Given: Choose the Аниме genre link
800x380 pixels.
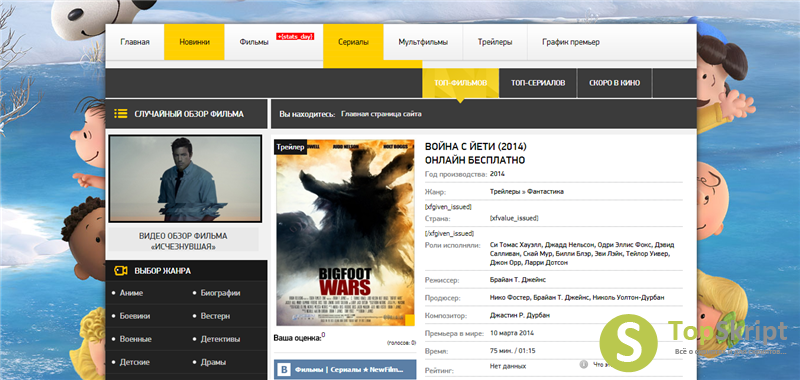Looking at the screenshot, I should click(131, 293).
